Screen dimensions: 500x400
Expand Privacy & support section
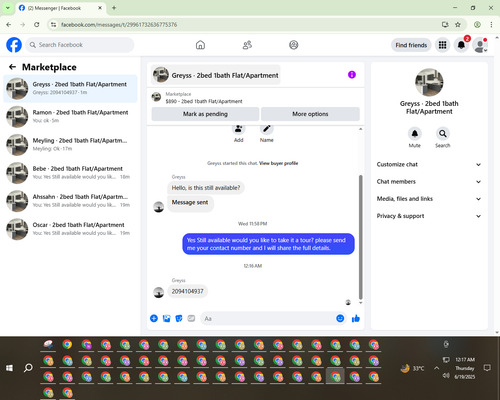[429, 216]
